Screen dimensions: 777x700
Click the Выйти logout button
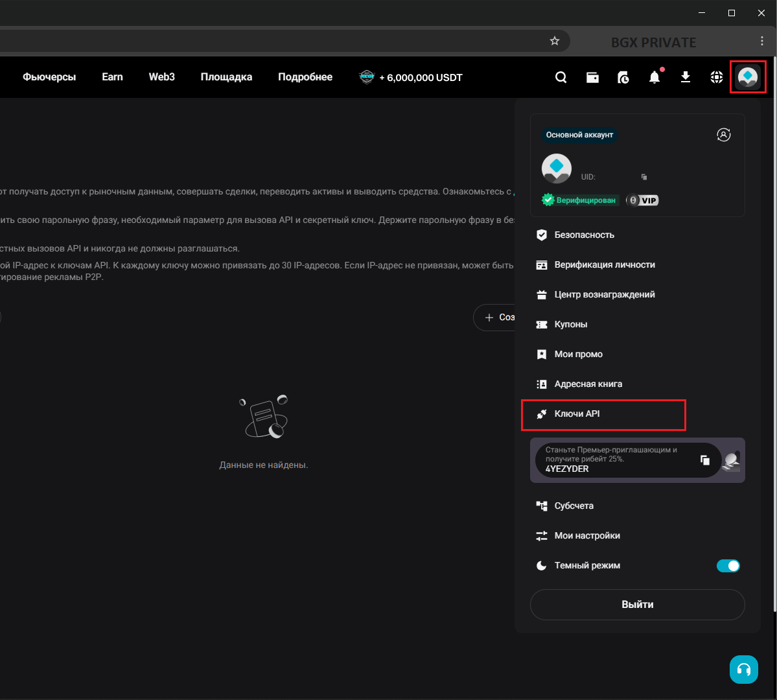tap(637, 604)
